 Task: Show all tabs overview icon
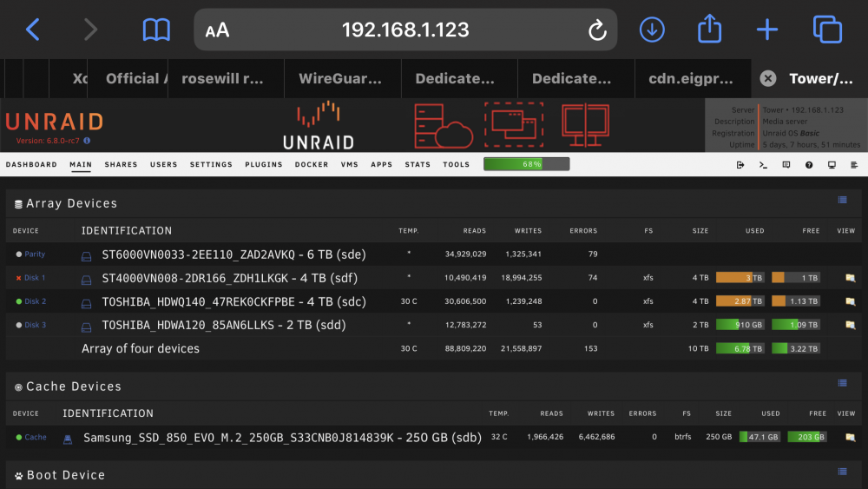[827, 30]
